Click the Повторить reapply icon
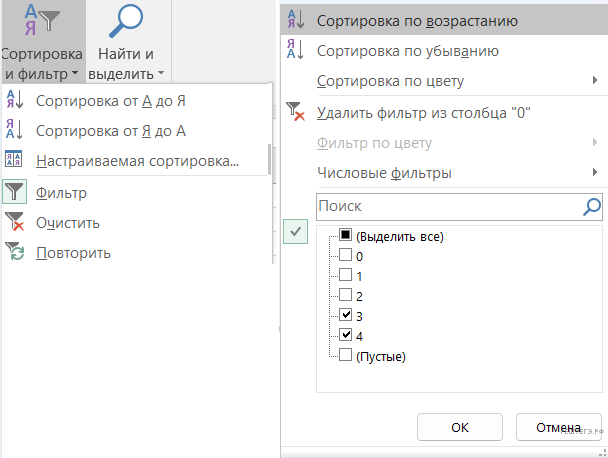 click(16, 252)
